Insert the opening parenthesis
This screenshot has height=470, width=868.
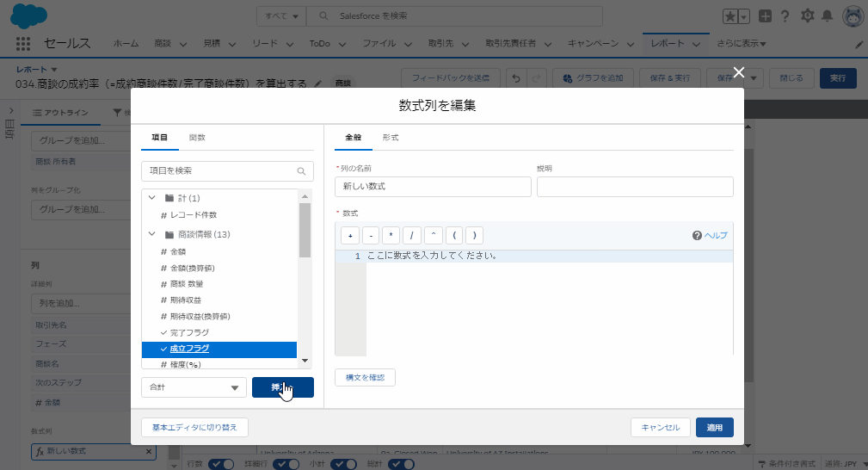coord(454,236)
